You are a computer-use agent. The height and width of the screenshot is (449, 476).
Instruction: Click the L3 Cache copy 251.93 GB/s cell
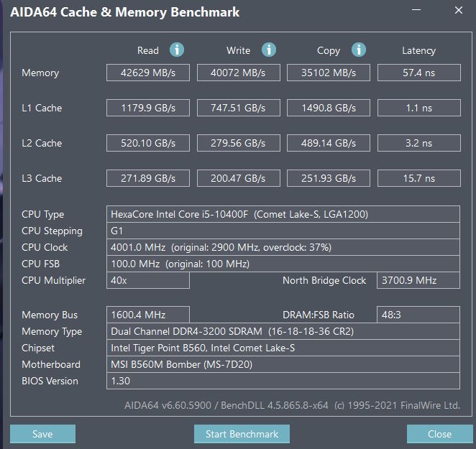329,178
